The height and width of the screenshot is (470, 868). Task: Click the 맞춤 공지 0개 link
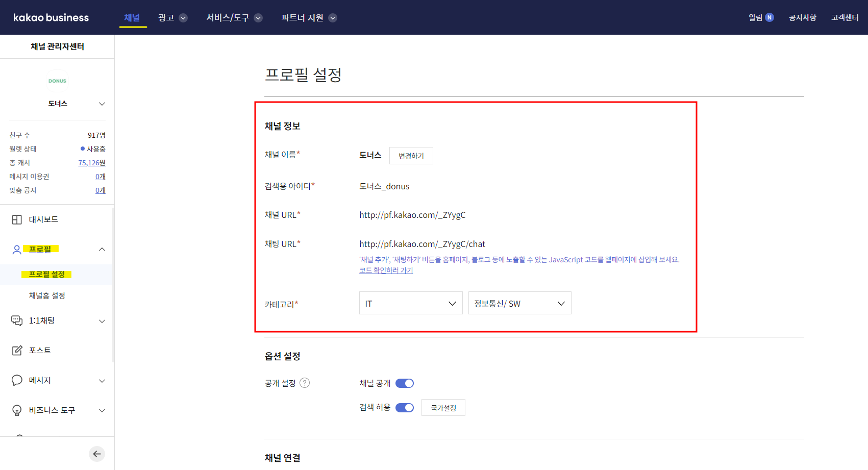click(101, 190)
